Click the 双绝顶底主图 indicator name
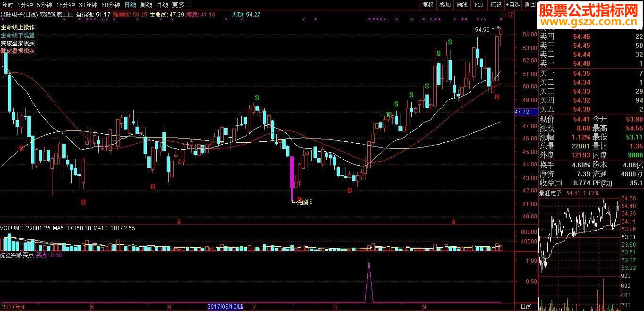 57,15
